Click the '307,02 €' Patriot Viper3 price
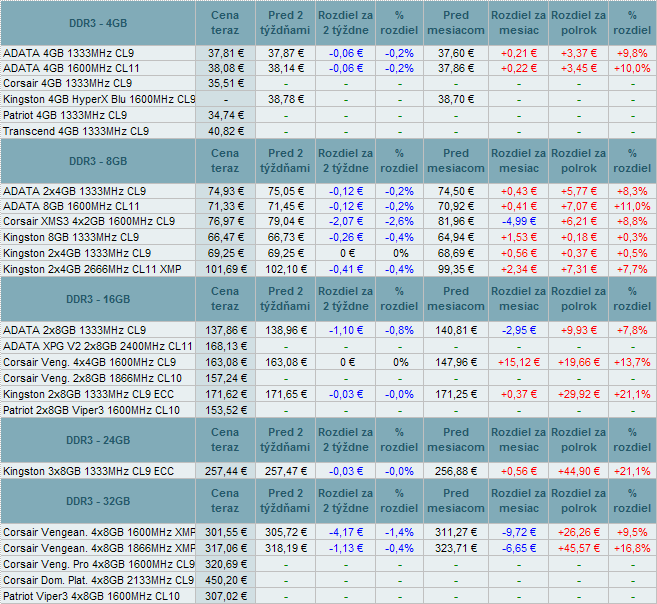Image resolution: width=657 pixels, height=604 pixels. pyautogui.click(x=226, y=596)
